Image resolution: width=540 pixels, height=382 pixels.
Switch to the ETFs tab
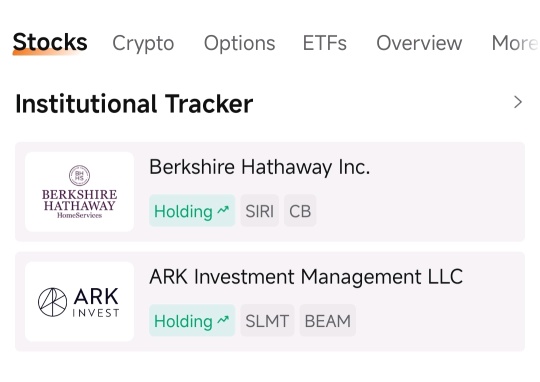pos(324,43)
